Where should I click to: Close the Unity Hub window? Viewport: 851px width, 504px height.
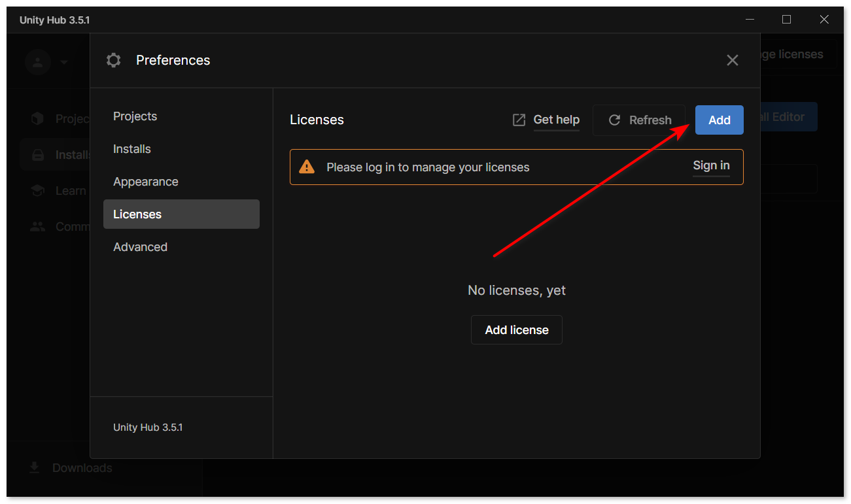pos(824,20)
